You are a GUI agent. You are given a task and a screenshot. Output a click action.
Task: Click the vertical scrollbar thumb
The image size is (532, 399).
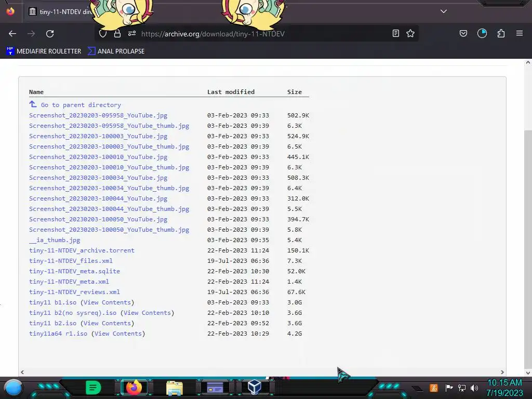pos(528,249)
